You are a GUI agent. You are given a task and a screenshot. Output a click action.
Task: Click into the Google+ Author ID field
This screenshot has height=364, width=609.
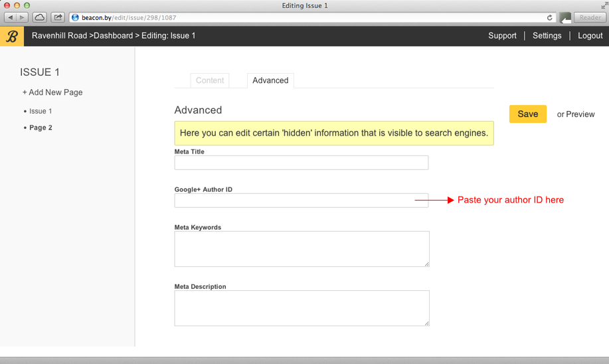tap(302, 201)
